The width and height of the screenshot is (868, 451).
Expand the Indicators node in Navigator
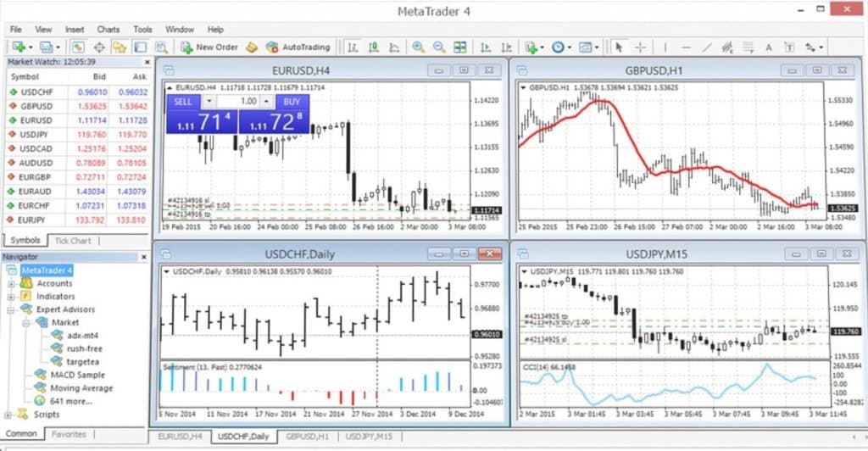pos(11,297)
